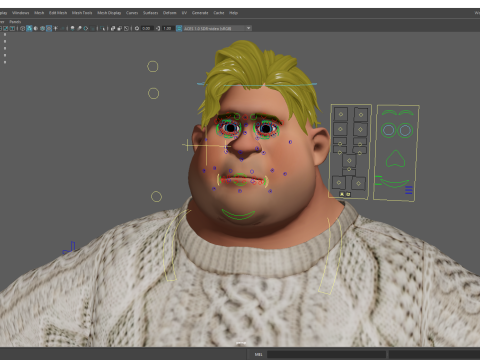Click the Isolate Select icon
Screen dimensions: 480x360
103,28
